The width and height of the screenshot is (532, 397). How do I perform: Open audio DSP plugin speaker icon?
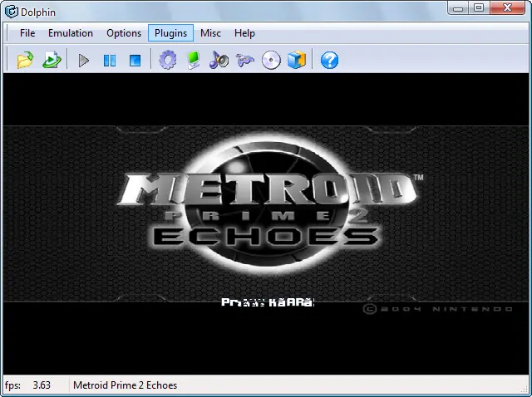[x=219, y=61]
